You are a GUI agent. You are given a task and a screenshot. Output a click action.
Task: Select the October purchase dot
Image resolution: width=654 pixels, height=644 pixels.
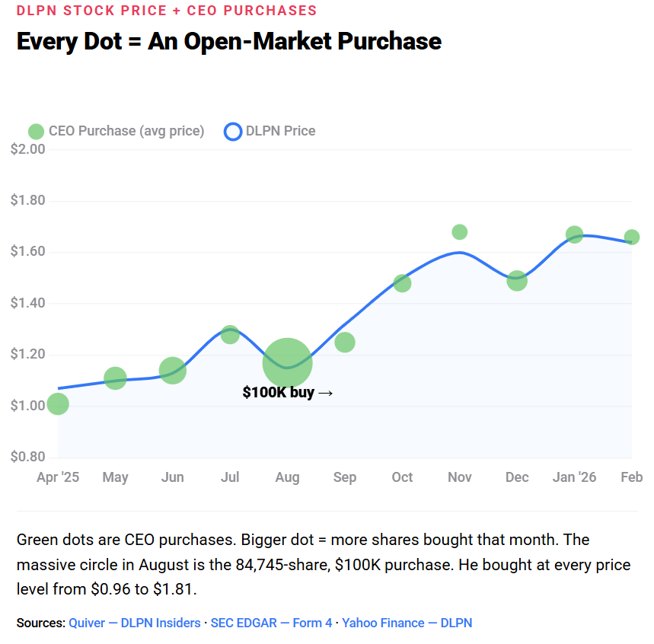402,283
